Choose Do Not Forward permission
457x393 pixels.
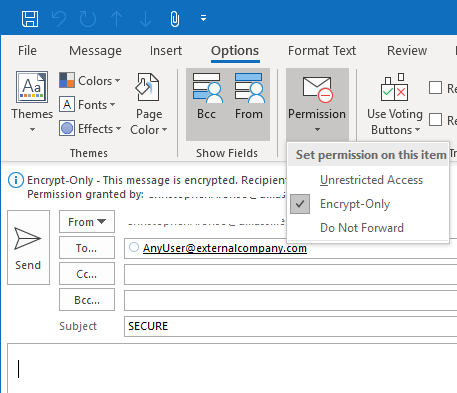(368, 228)
